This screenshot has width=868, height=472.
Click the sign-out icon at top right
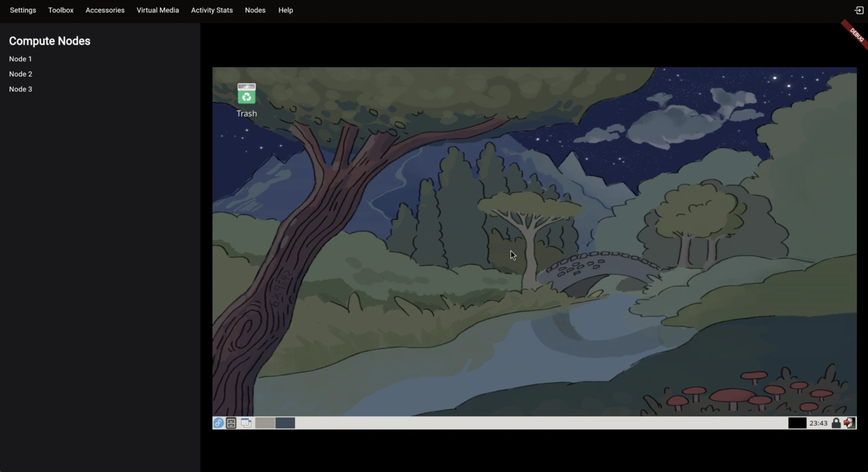coord(859,10)
